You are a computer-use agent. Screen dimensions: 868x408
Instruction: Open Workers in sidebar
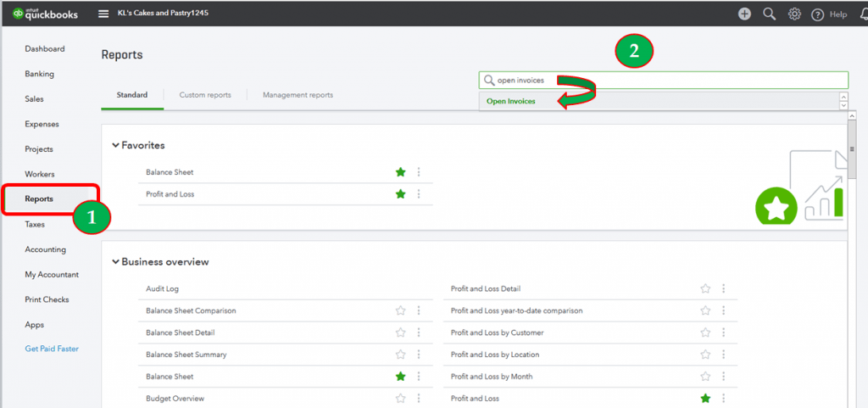40,175
